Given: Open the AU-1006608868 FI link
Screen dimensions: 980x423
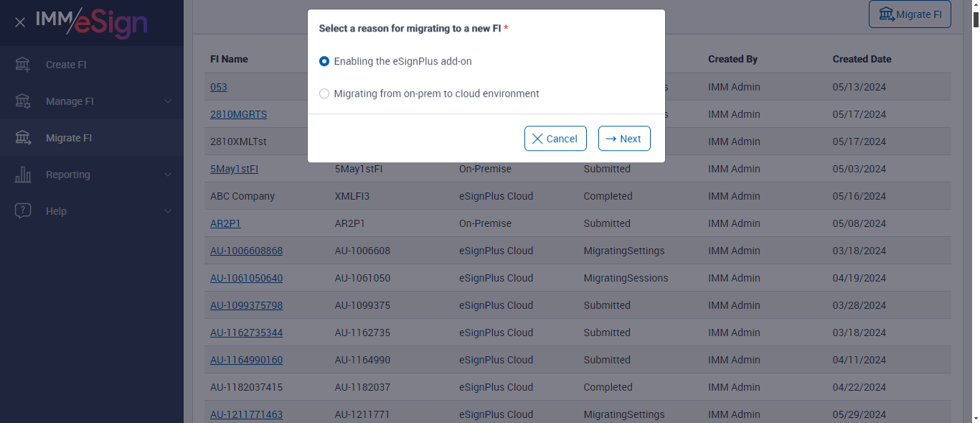Looking at the screenshot, I should pos(246,251).
